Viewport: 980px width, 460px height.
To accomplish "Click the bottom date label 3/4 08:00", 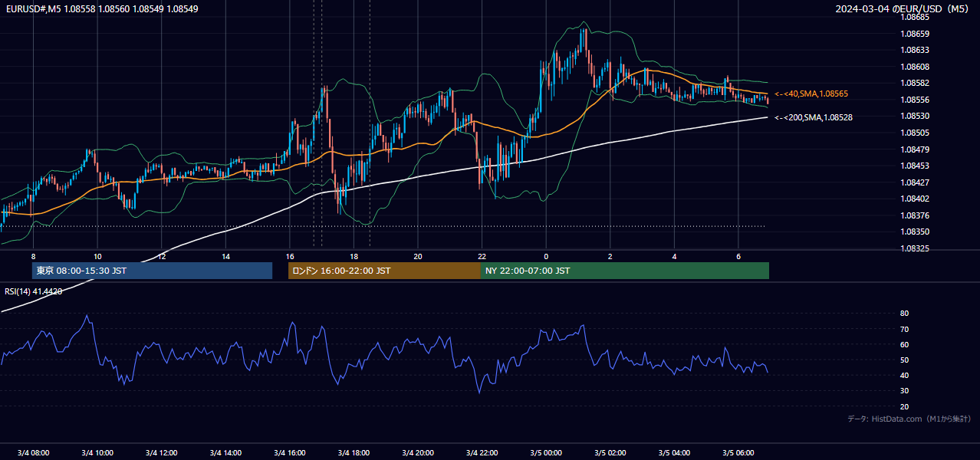I will coord(33,452).
